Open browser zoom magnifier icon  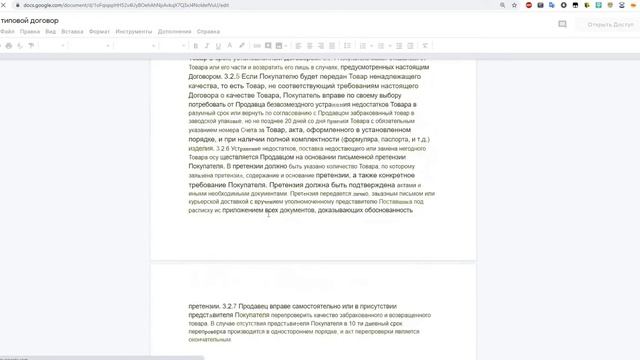(x=502, y=5)
